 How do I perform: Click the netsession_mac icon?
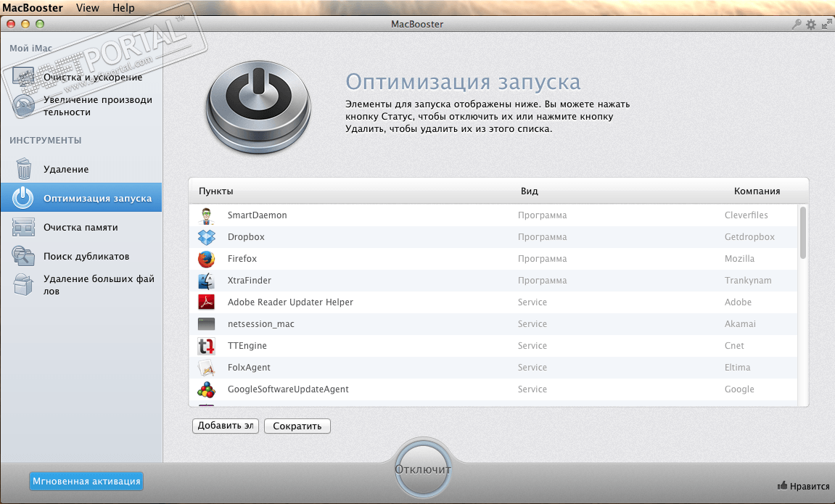coord(206,324)
